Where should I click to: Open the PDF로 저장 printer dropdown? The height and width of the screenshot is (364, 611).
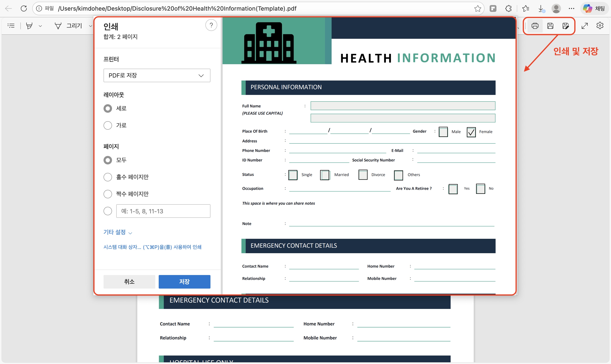coord(157,75)
